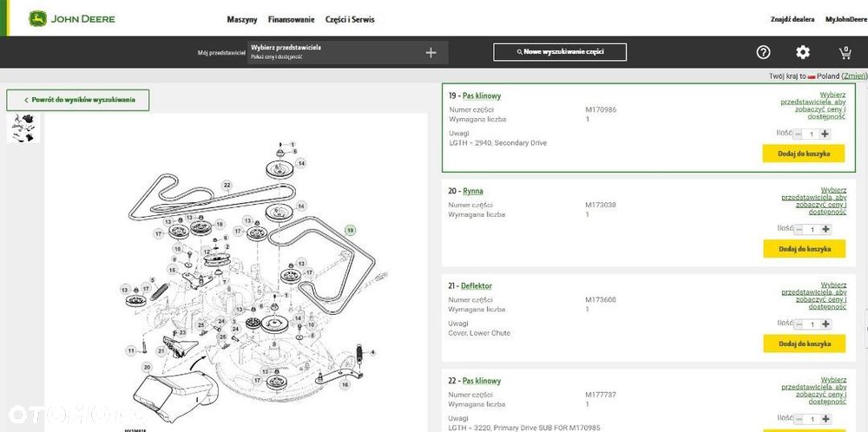
Task: Open the help question mark icon
Action: pos(763,53)
